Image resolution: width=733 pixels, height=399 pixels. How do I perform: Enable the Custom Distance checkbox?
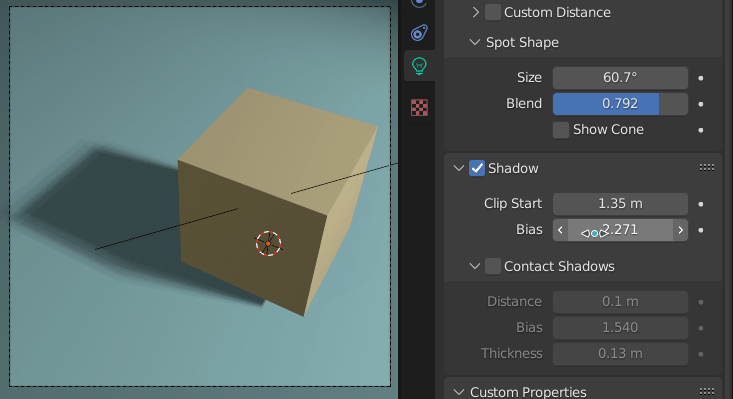[493, 12]
